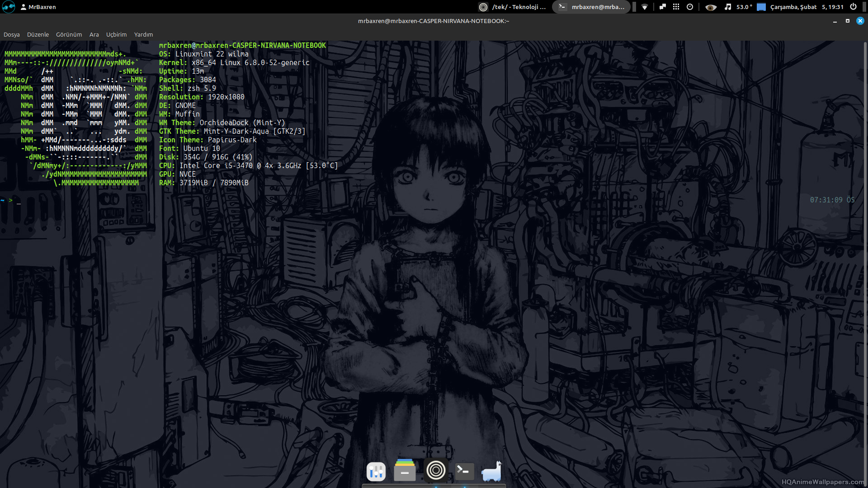Open the app grid tray icon
Image resolution: width=868 pixels, height=488 pixels.
pos(676,7)
